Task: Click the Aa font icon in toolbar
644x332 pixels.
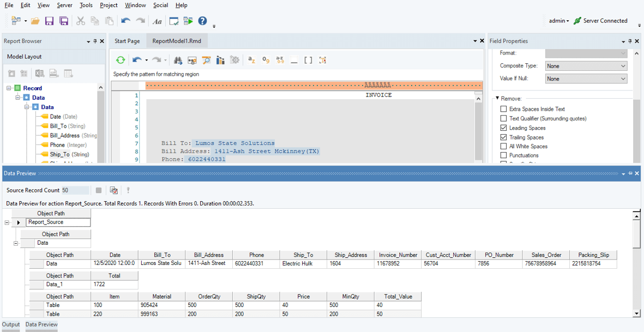Action: point(157,21)
